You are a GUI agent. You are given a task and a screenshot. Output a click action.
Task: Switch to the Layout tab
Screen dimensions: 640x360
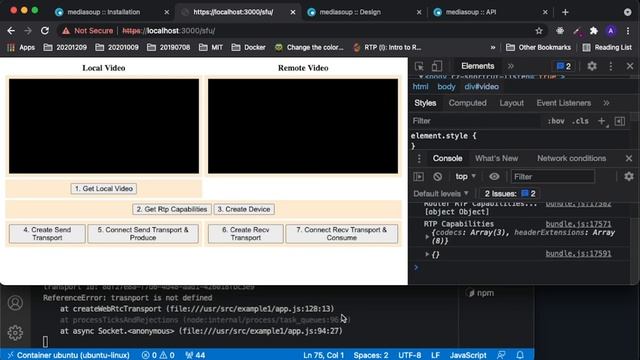(x=511, y=103)
